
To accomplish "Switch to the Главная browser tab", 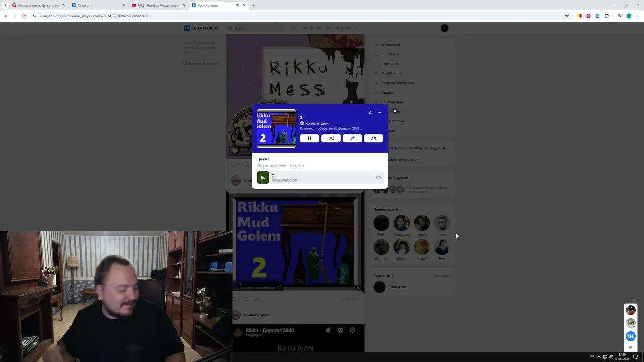I will (x=99, y=5).
